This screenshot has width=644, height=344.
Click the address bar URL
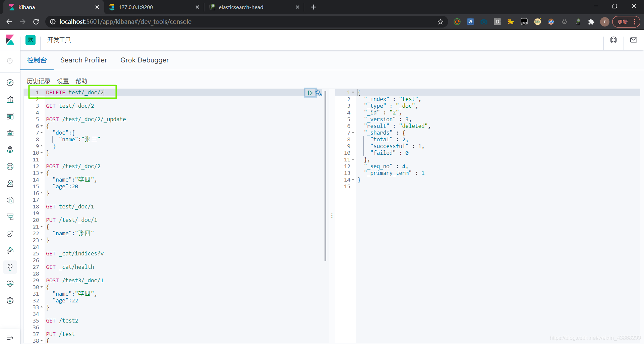pos(125,22)
